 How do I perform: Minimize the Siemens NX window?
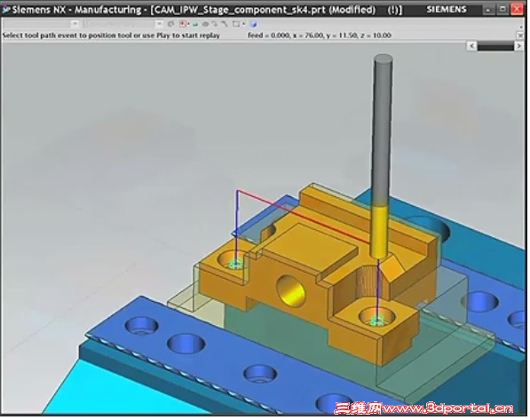point(488,10)
